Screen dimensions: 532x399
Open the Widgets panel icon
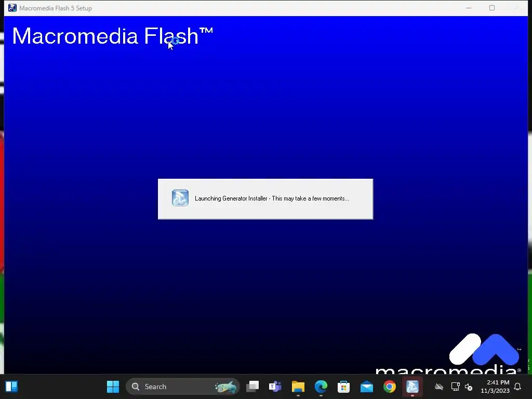click(x=11, y=387)
